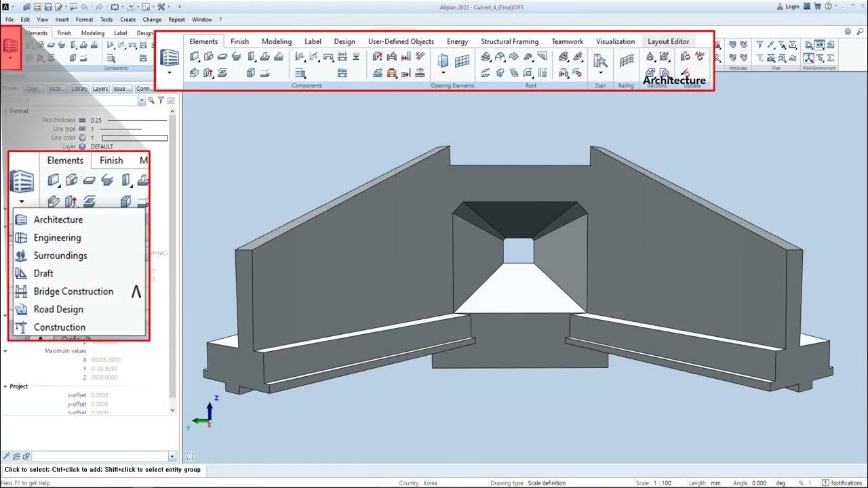
Task: Click the Login link in title bar
Action: tap(792, 7)
